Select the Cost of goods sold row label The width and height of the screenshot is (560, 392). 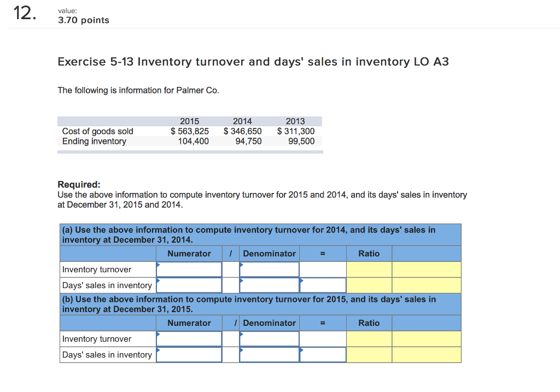[97, 131]
